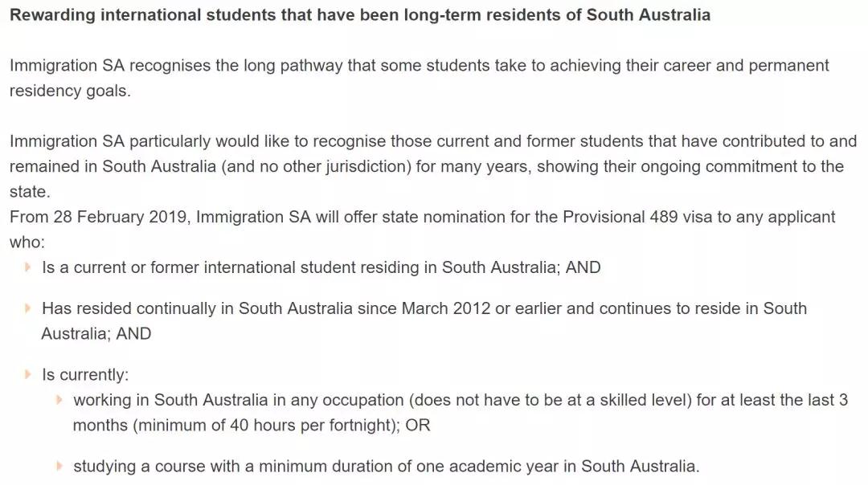Image resolution: width=868 pixels, height=485 pixels.
Task: Click the text "Is currently:"
Action: pyautogui.click(x=85, y=374)
